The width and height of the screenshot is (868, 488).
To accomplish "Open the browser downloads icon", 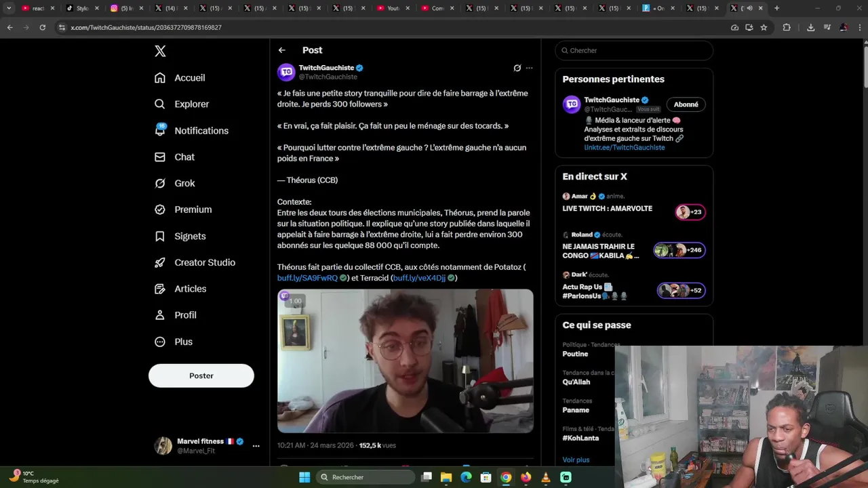I will pyautogui.click(x=810, y=28).
